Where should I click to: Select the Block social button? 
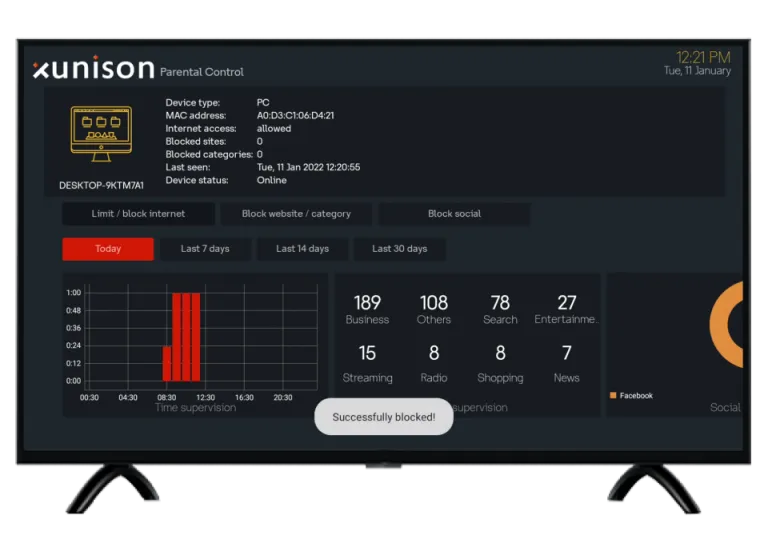454,214
